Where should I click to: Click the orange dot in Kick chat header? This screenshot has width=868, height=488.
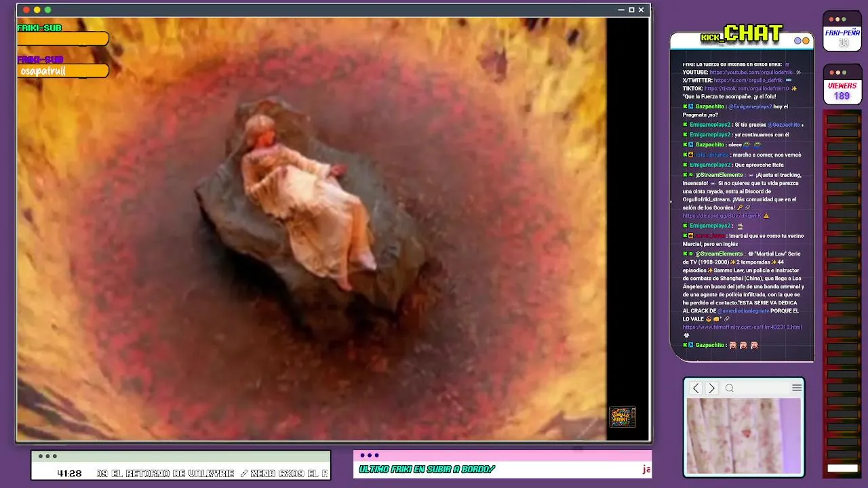806,41
